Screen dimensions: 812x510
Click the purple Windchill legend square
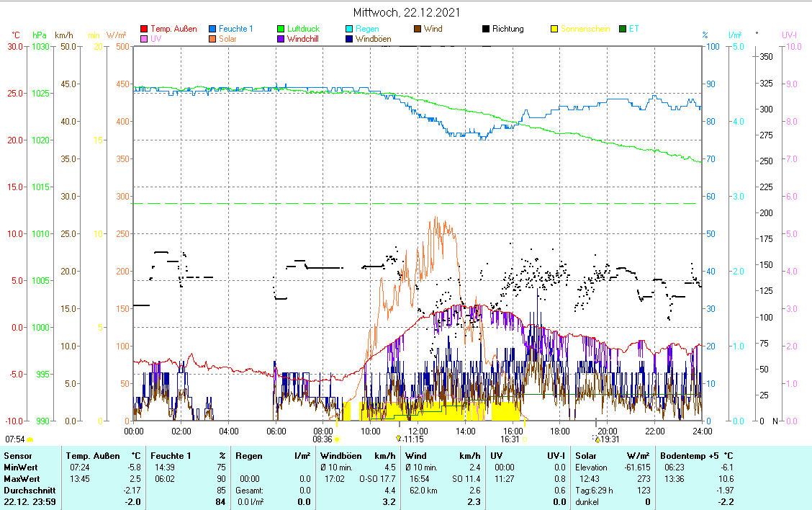coord(281,39)
